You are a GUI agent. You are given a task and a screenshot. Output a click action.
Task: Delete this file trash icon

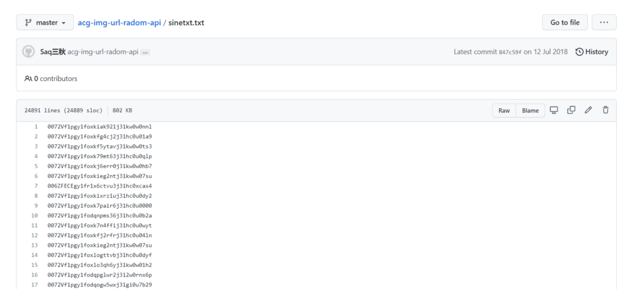tap(606, 110)
